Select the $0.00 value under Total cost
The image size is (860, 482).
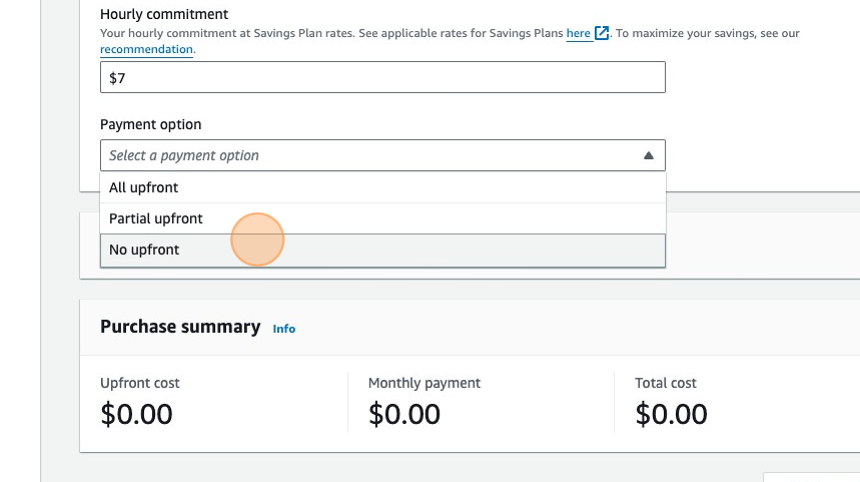click(671, 414)
